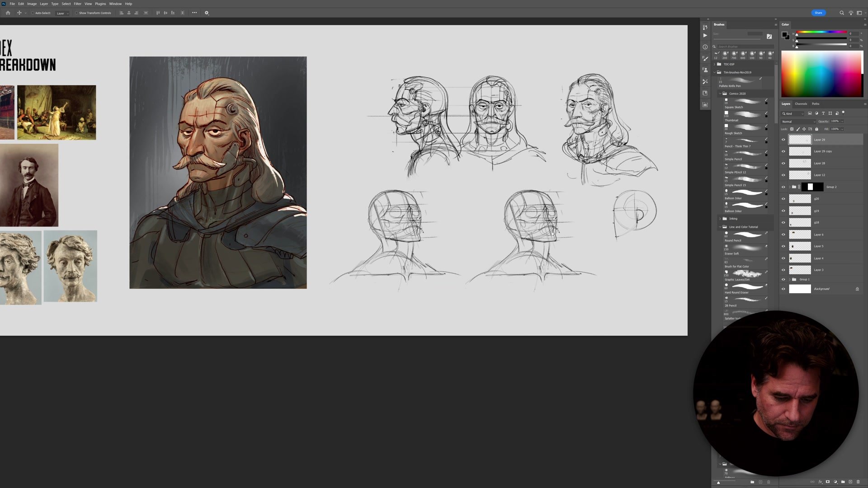Hide Layer 6 via eye icon

tap(783, 235)
